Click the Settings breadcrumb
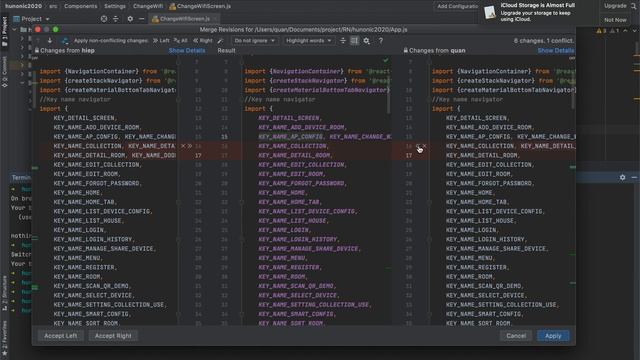 (115, 6)
